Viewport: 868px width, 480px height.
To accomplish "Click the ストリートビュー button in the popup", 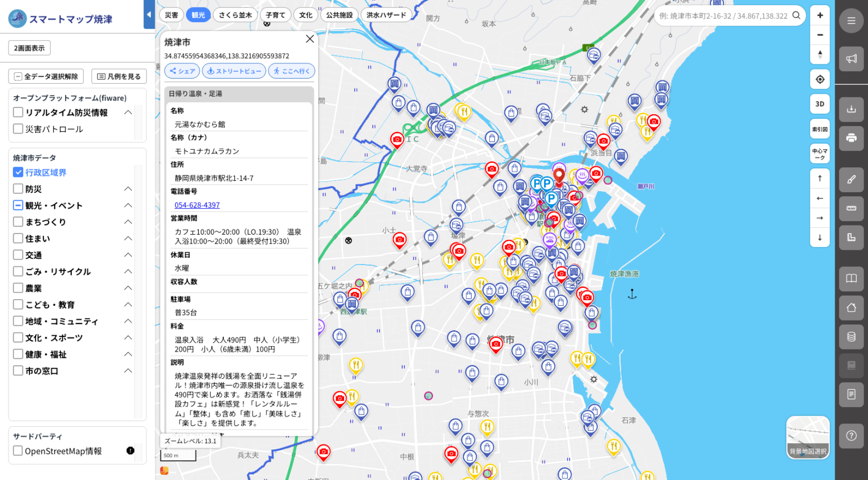I will click(x=233, y=71).
